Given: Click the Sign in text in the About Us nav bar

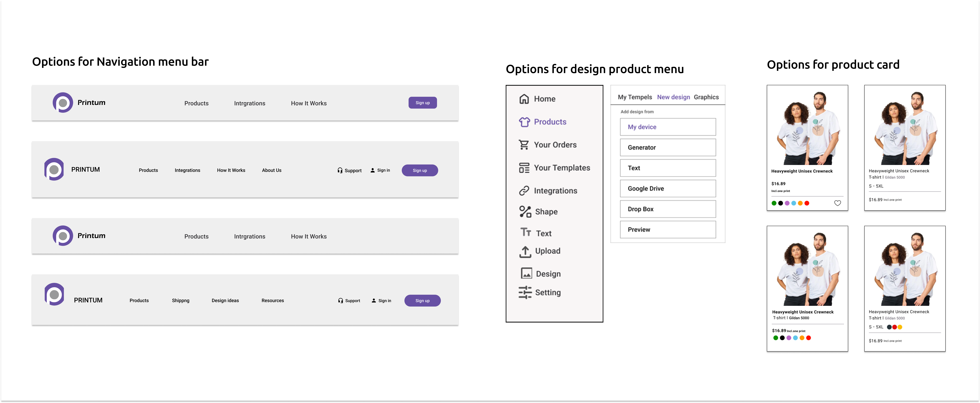Looking at the screenshot, I should [383, 170].
